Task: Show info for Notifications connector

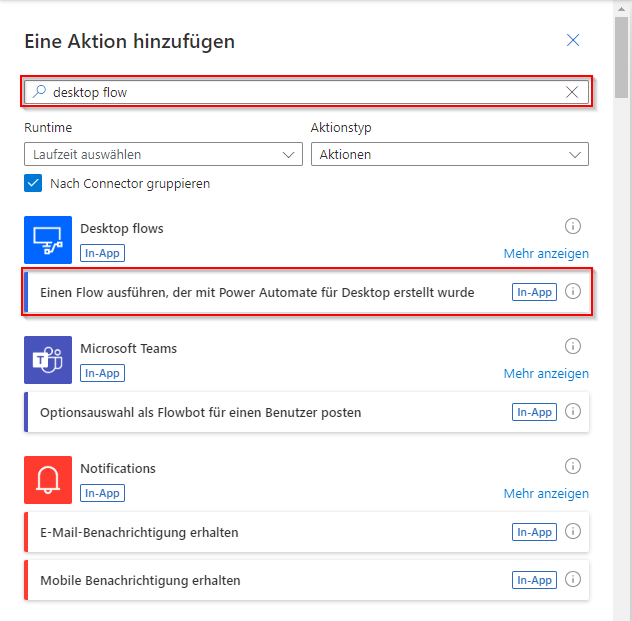Action: click(573, 466)
